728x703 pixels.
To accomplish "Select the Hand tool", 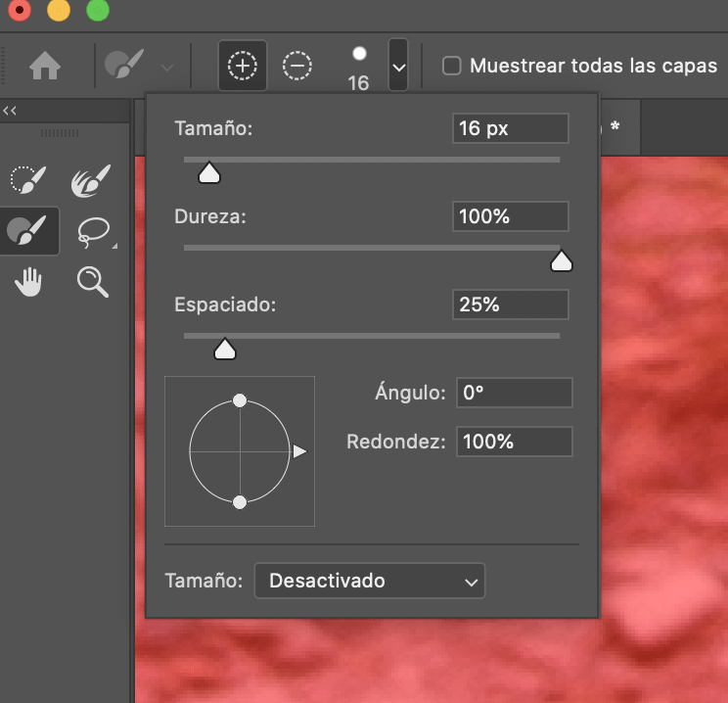I will pos(28,282).
